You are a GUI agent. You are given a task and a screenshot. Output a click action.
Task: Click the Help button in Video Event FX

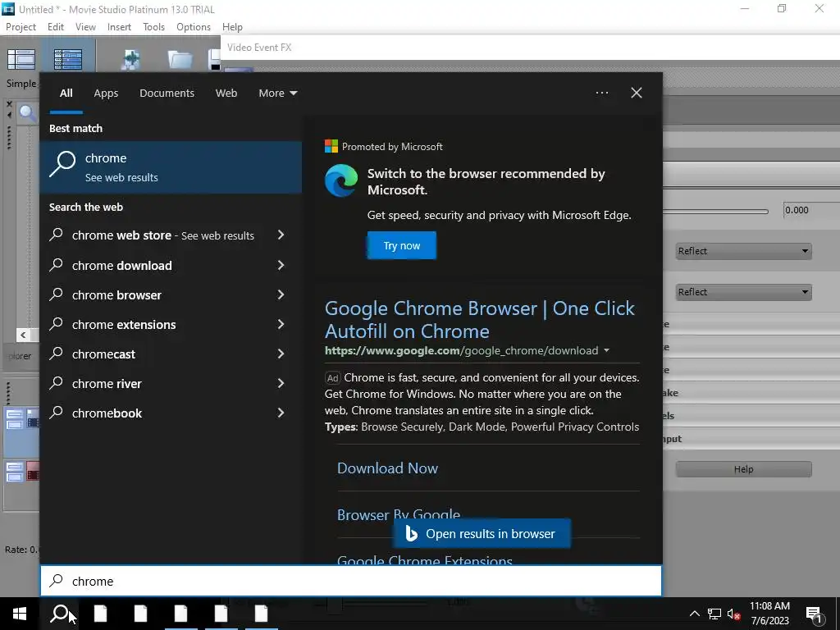pyautogui.click(x=743, y=468)
